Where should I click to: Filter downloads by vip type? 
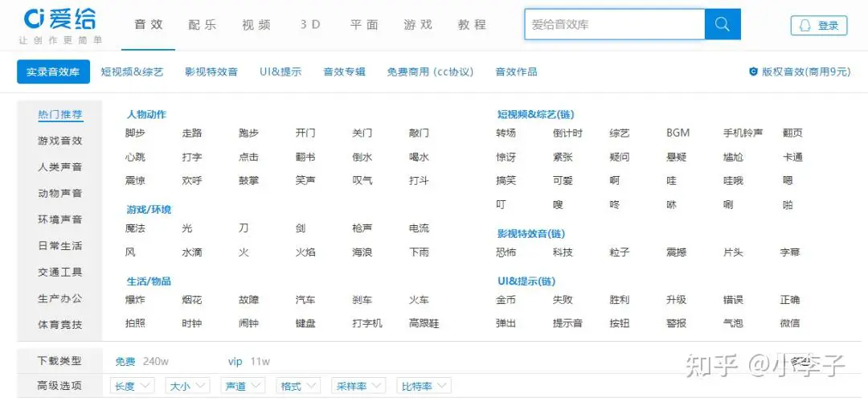[x=235, y=362]
